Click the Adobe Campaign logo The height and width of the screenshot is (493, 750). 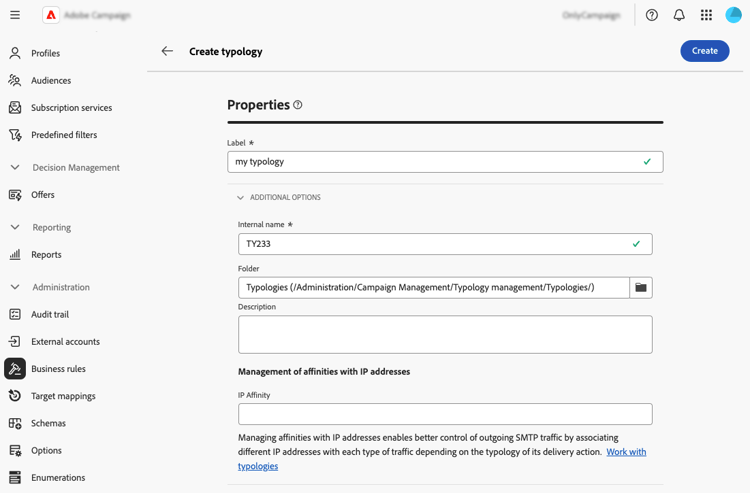click(51, 15)
